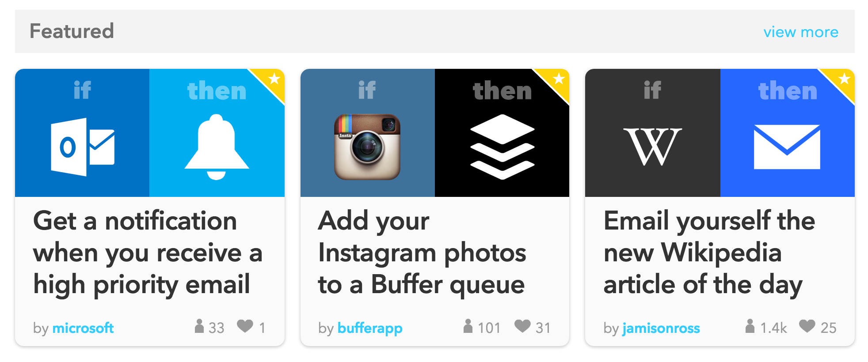This screenshot has height=362, width=868.
Task: Favorite the Wikipedia article recipe heart
Action: 807,326
